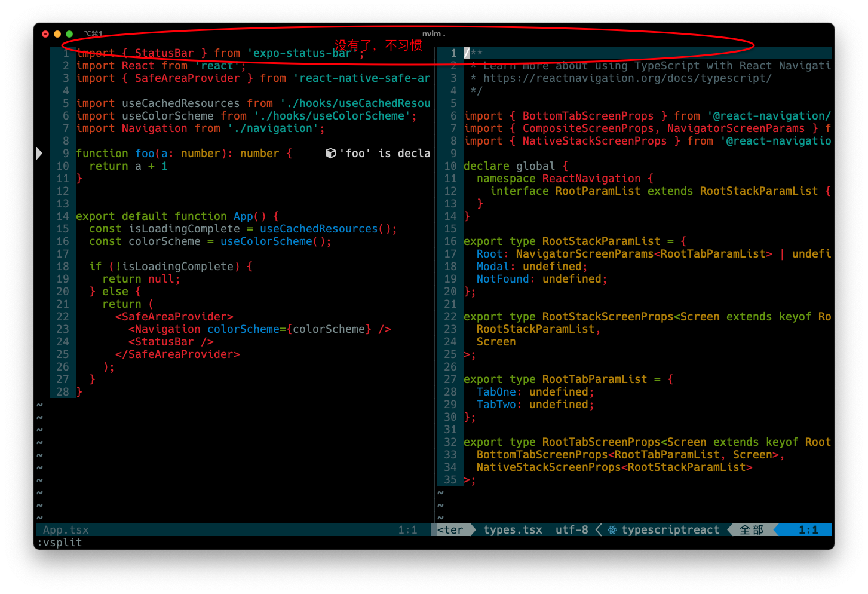Click the diagnostic cube icon beside 'foo' warning

point(330,154)
